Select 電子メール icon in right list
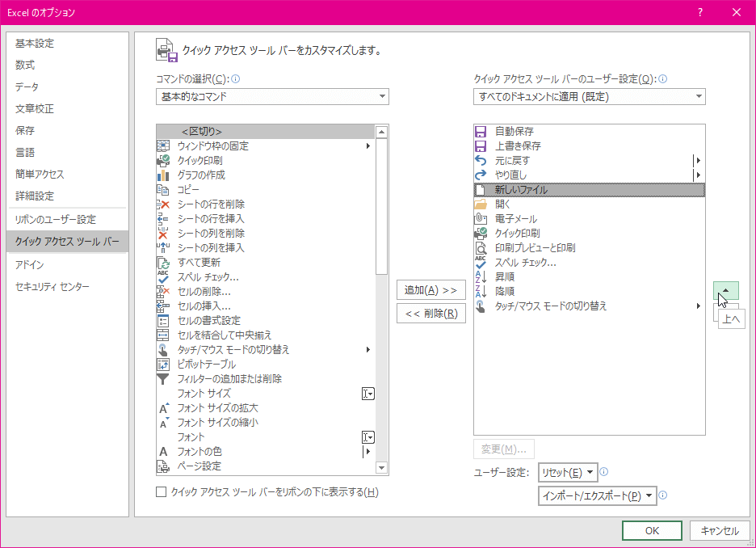This screenshot has height=548, width=756. [481, 218]
